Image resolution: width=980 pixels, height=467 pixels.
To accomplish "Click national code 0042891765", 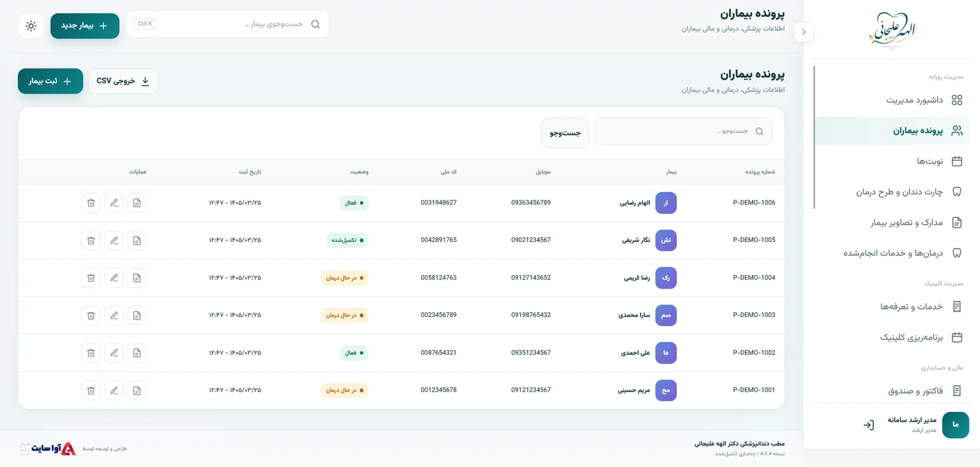I will tap(439, 240).
